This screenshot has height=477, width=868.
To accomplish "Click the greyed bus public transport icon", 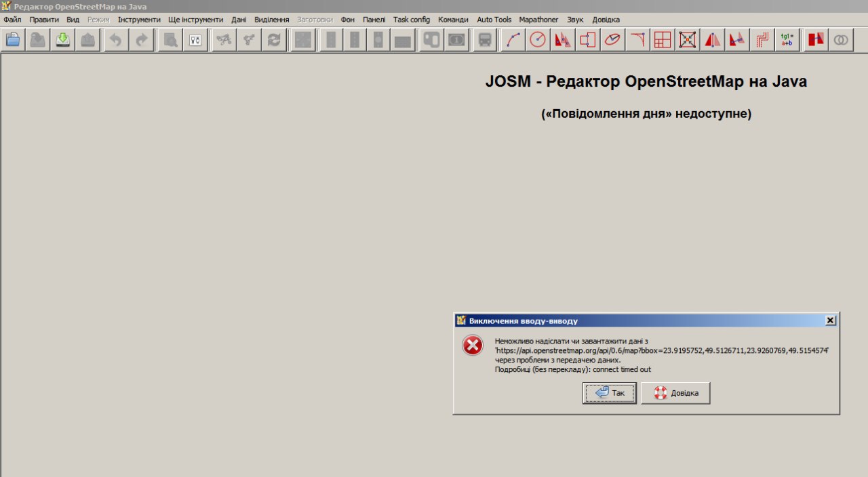I will click(x=485, y=40).
